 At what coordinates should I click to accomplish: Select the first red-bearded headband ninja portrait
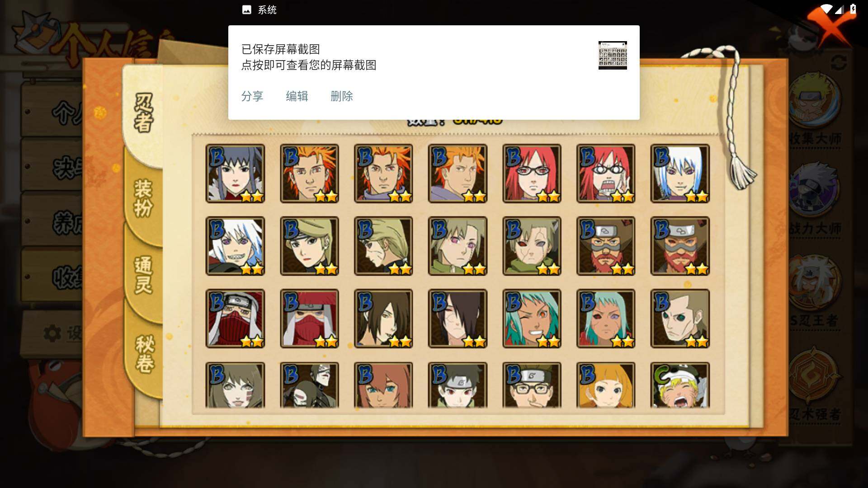click(x=606, y=246)
